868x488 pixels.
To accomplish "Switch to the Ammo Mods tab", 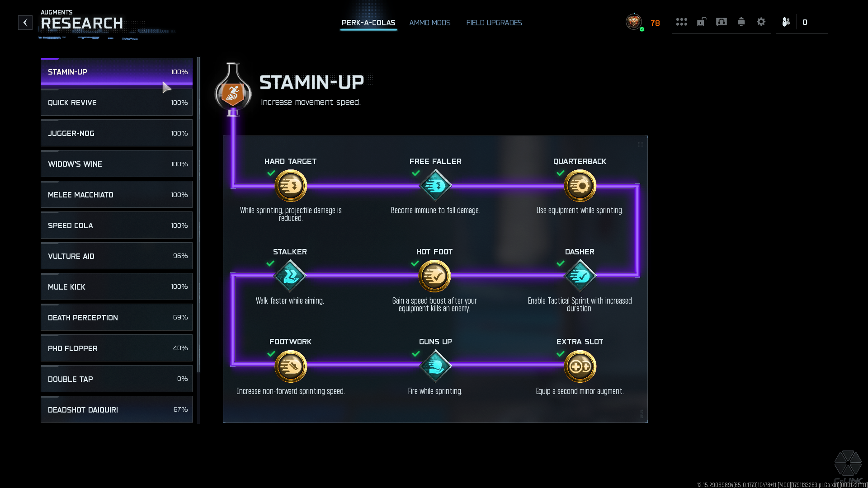I will click(x=430, y=23).
